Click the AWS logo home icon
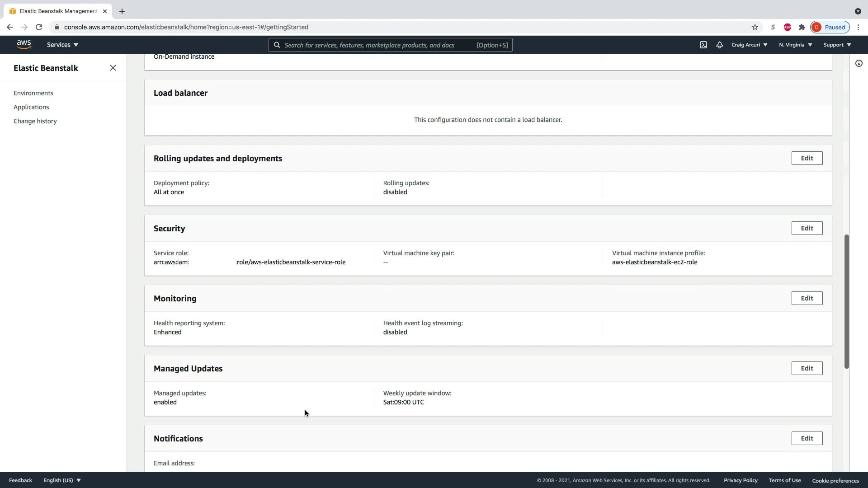This screenshot has height=488, width=868. (x=24, y=44)
